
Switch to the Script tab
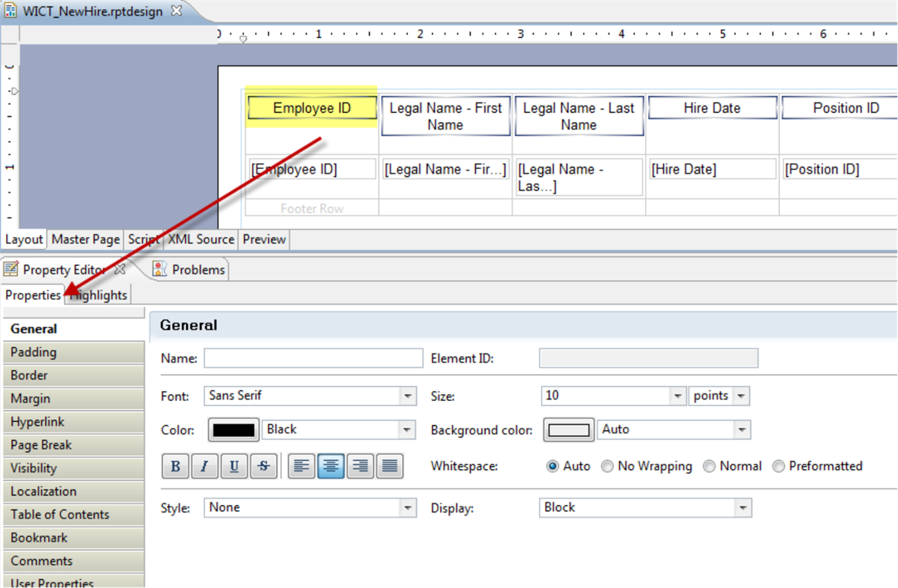pos(144,239)
